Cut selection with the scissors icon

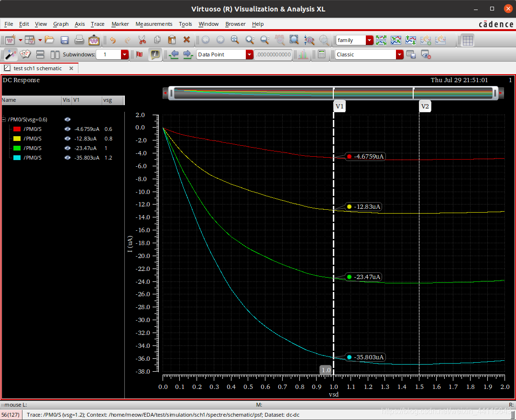[142, 40]
